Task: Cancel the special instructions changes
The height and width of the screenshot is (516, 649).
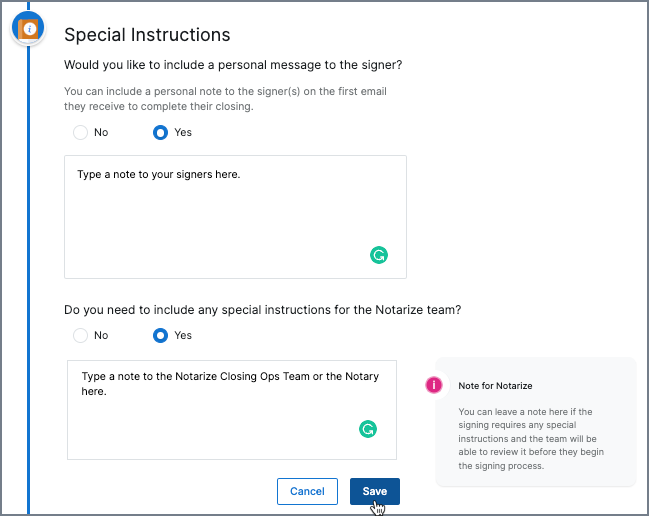Action: point(307,491)
